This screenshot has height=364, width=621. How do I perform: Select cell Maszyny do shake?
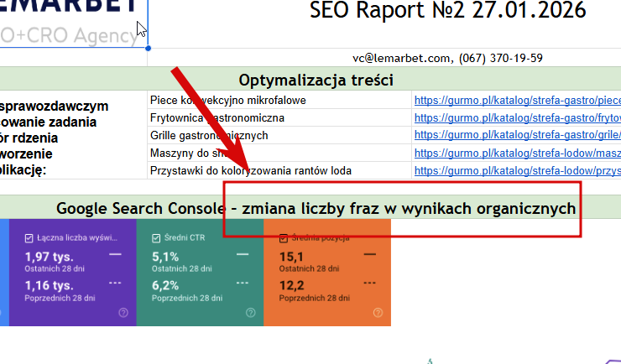(x=279, y=153)
